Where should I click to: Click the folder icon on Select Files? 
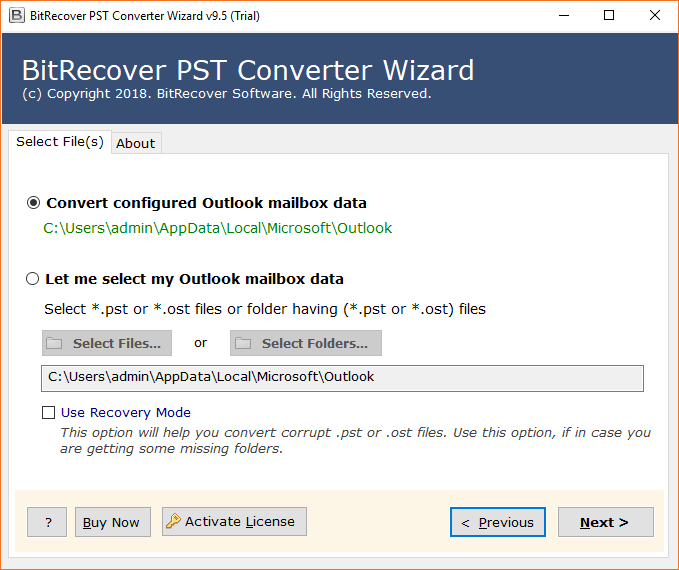click(54, 343)
